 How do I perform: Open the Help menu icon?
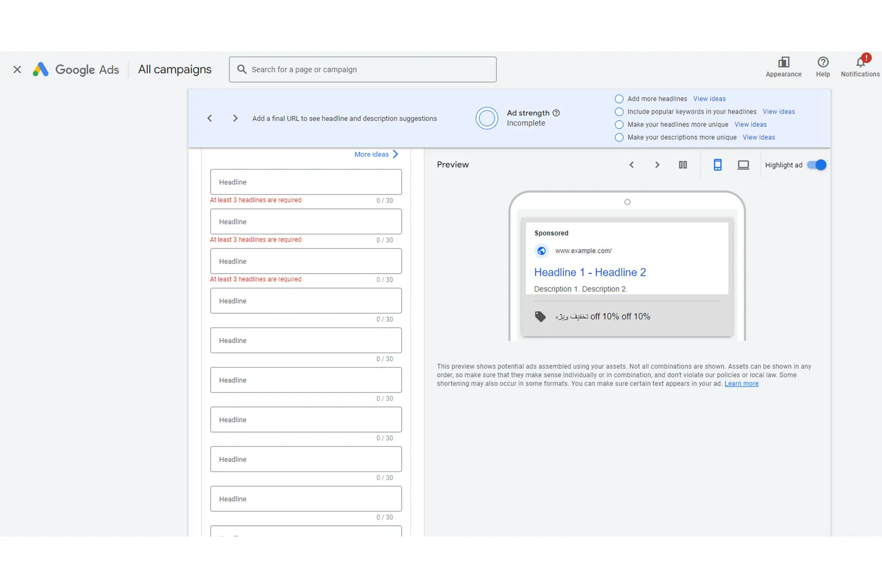[x=823, y=63]
